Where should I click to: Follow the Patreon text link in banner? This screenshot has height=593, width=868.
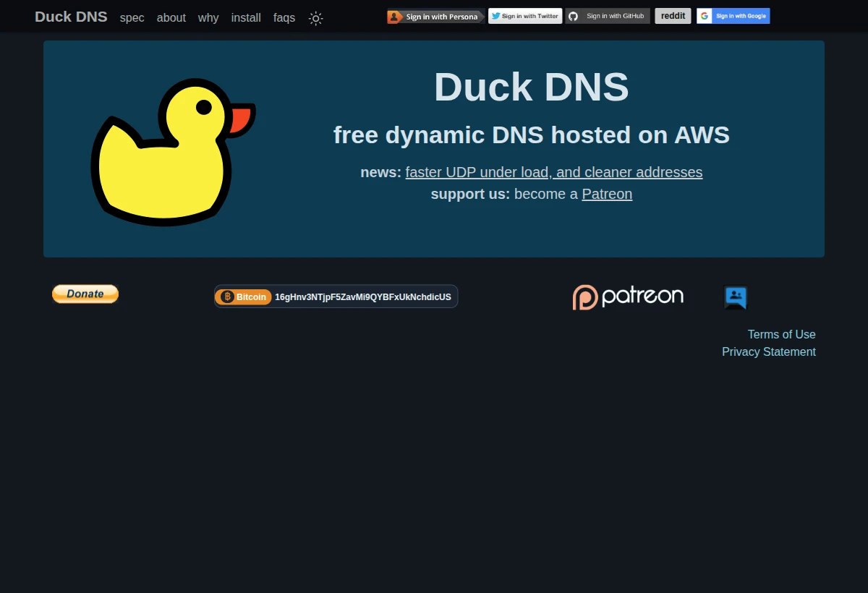(607, 194)
